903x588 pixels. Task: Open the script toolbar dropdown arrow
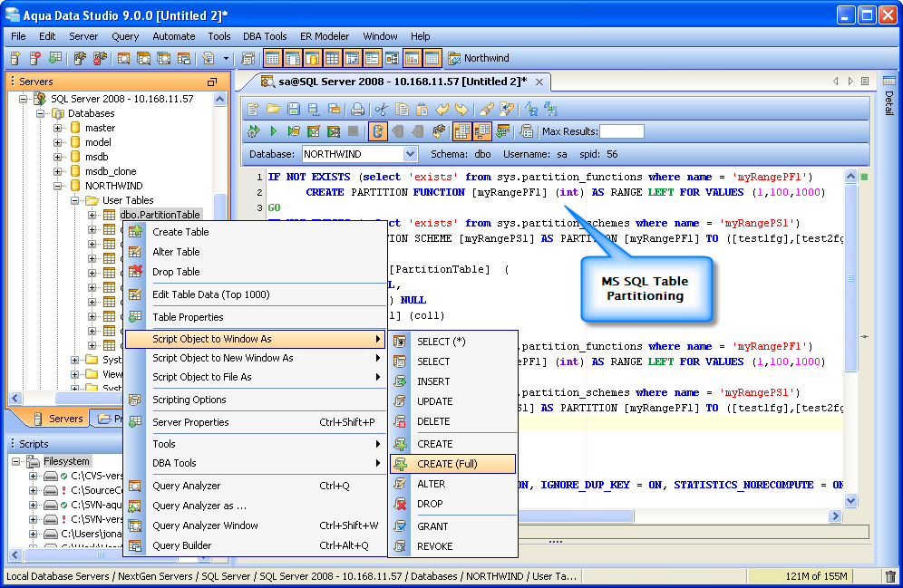click(x=226, y=58)
